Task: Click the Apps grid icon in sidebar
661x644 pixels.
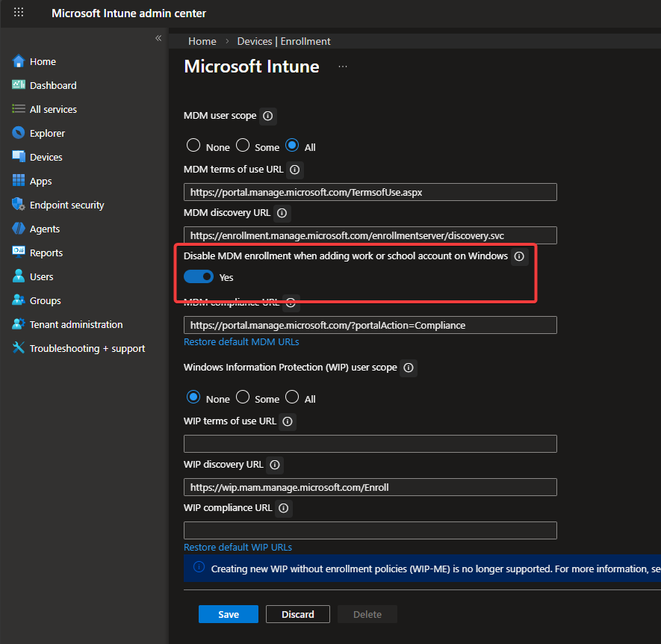Action: click(x=19, y=181)
